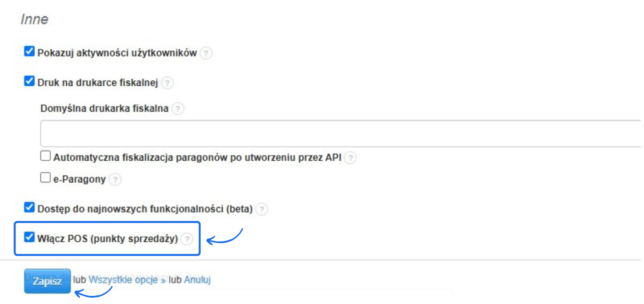Toggle Włącz POS (punkty sprzedaży) checkbox
Viewport: 644px width, 304px height.
29,237
